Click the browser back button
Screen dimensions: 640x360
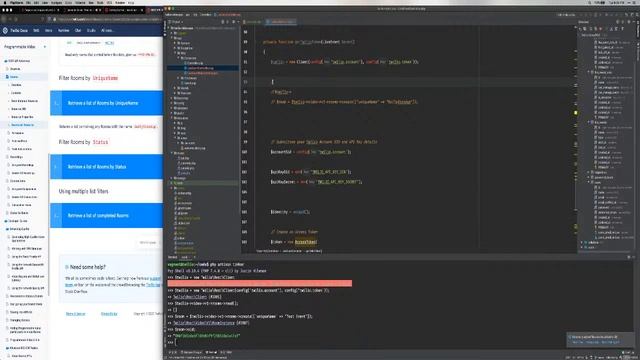(4, 19)
